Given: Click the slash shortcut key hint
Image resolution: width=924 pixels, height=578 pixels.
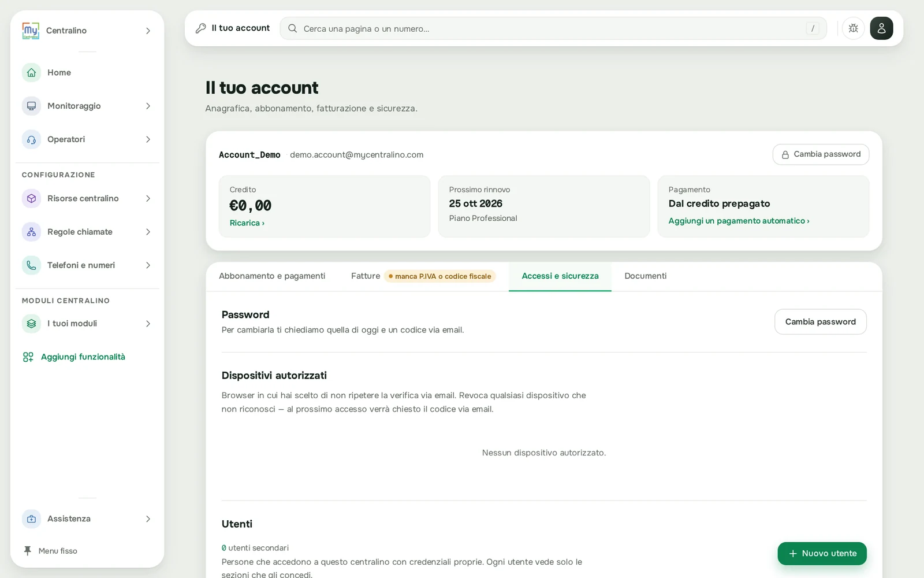Looking at the screenshot, I should pos(813,28).
